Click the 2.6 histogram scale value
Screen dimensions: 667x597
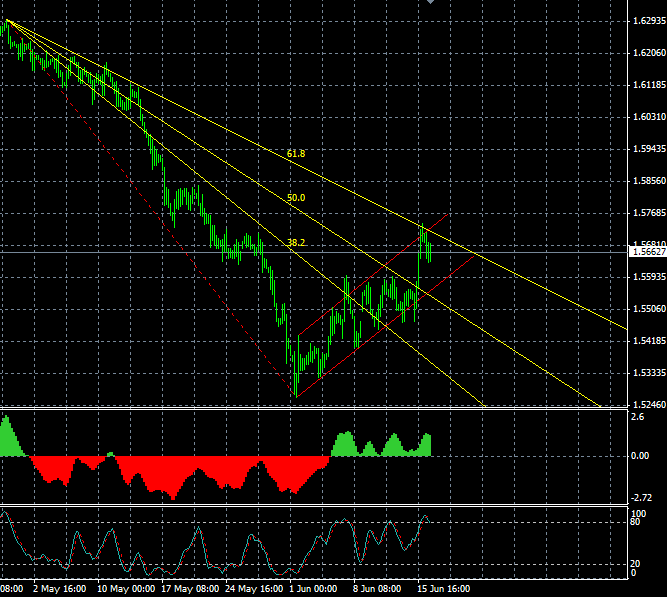coord(638,417)
